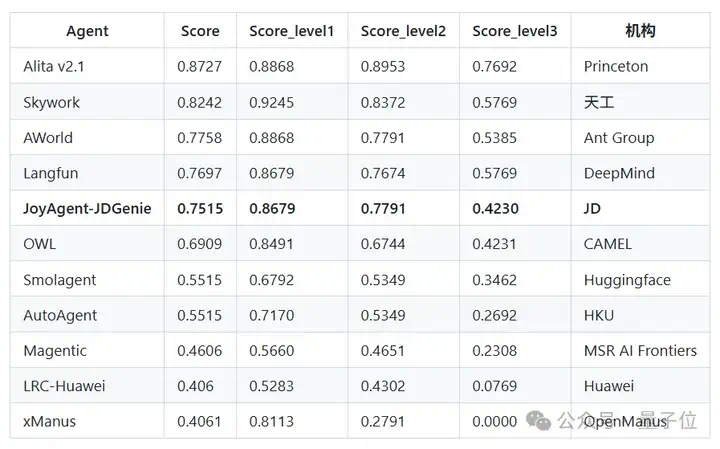This screenshot has height=449, width=720.
Task: Select the Ant Group organization cell
Action: point(619,138)
